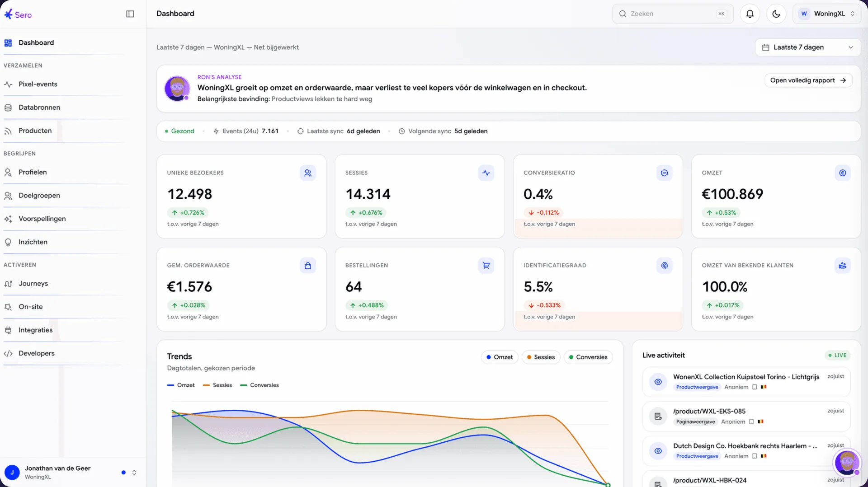Open /product/WXL-HBK-024 activity row
This screenshot has width=868, height=487.
[746, 479]
